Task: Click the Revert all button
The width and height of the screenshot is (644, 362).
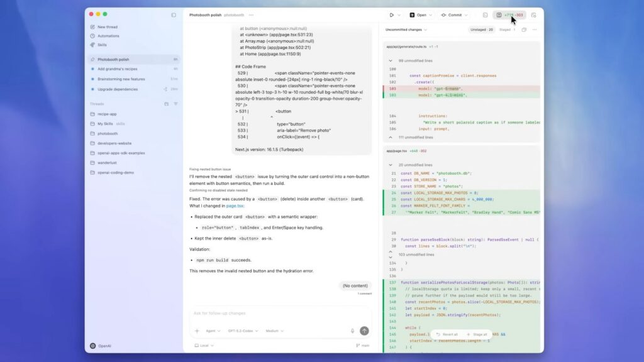Action: tap(448, 334)
